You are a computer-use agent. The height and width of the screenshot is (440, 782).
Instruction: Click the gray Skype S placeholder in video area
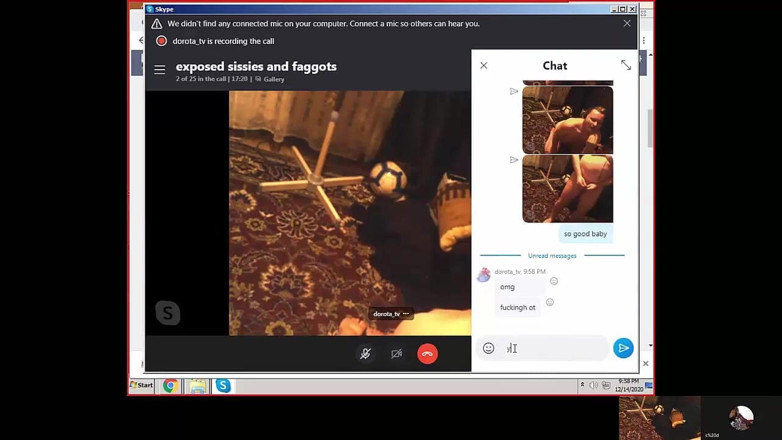tap(168, 313)
